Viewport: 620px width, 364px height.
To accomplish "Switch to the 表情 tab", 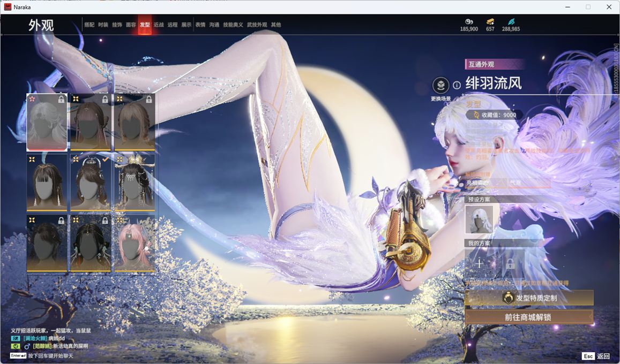I will tap(200, 25).
